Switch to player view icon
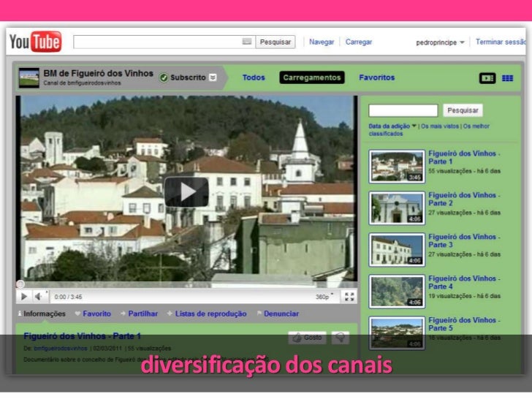The height and width of the screenshot is (399, 532). tap(487, 78)
